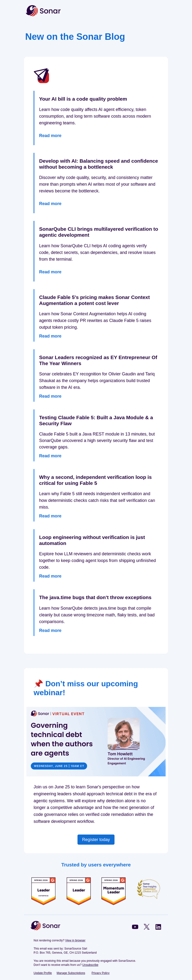Click the Unsubscribe link

coord(90,965)
